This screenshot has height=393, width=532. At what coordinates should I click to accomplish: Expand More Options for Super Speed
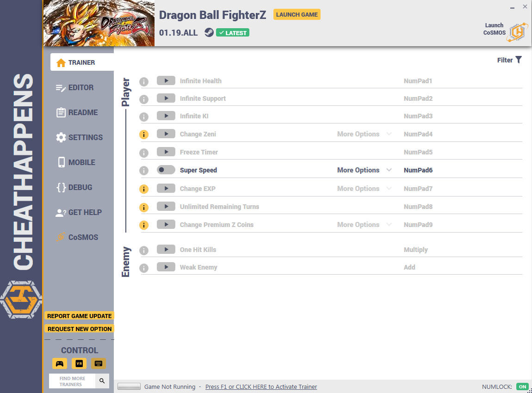coord(364,170)
